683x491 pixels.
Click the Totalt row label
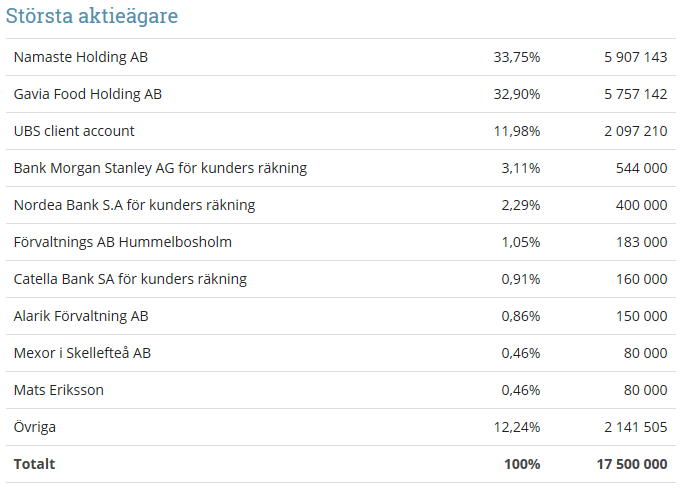pyautogui.click(x=34, y=464)
